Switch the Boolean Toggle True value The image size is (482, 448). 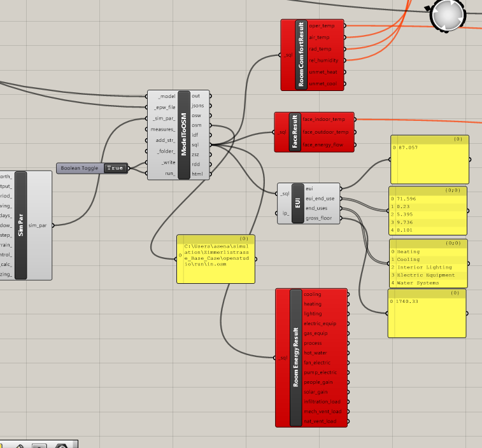pyautogui.click(x=115, y=168)
